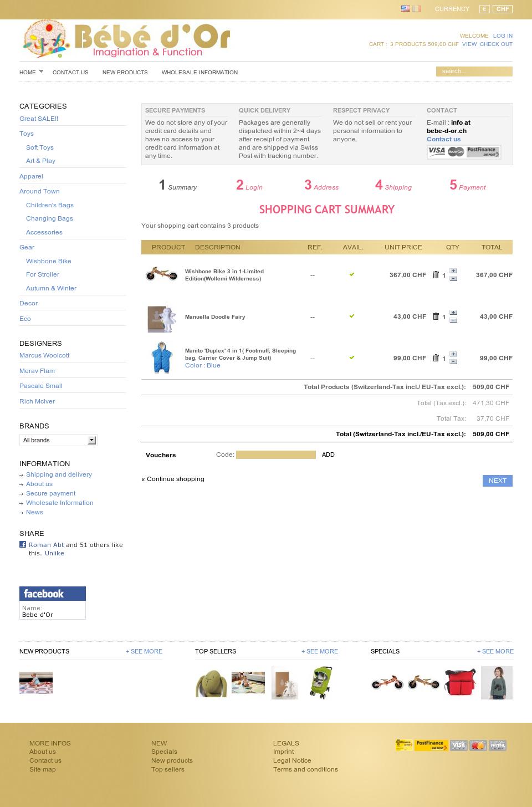
Task: Open the Home menu dropdown arrow
Action: coord(41,71)
